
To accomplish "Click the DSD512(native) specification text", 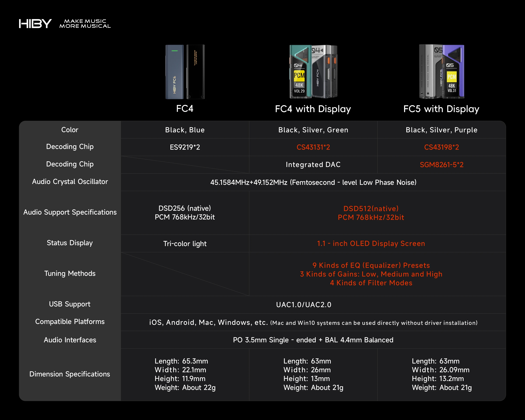I will [371, 208].
